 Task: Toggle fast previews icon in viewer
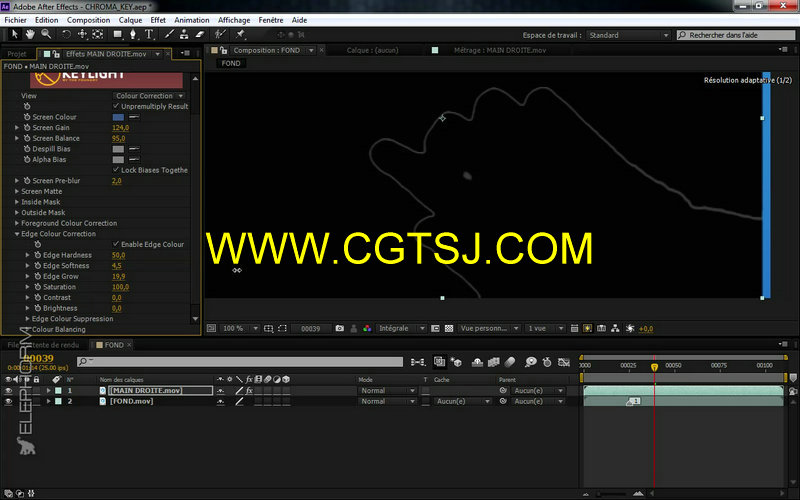(x=588, y=329)
